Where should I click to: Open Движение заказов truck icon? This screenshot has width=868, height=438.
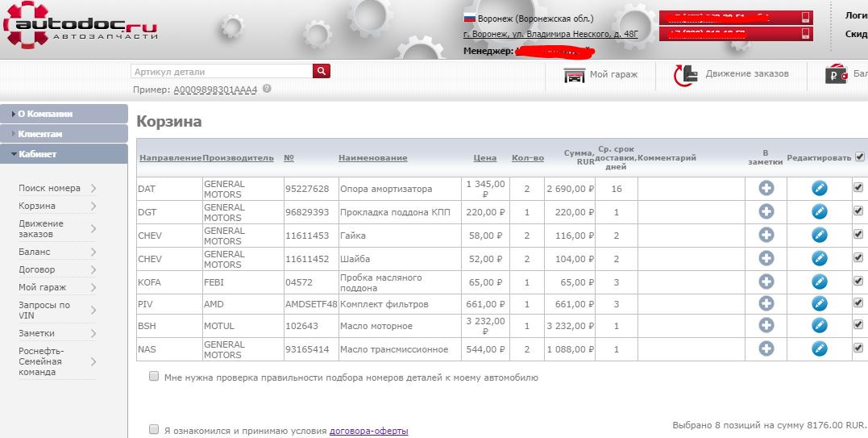tap(686, 75)
